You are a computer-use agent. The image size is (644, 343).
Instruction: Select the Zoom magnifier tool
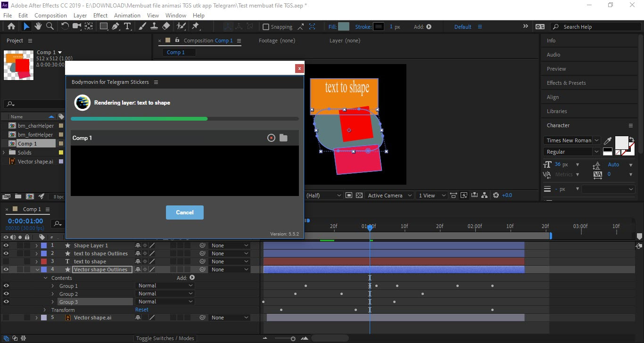(x=50, y=26)
